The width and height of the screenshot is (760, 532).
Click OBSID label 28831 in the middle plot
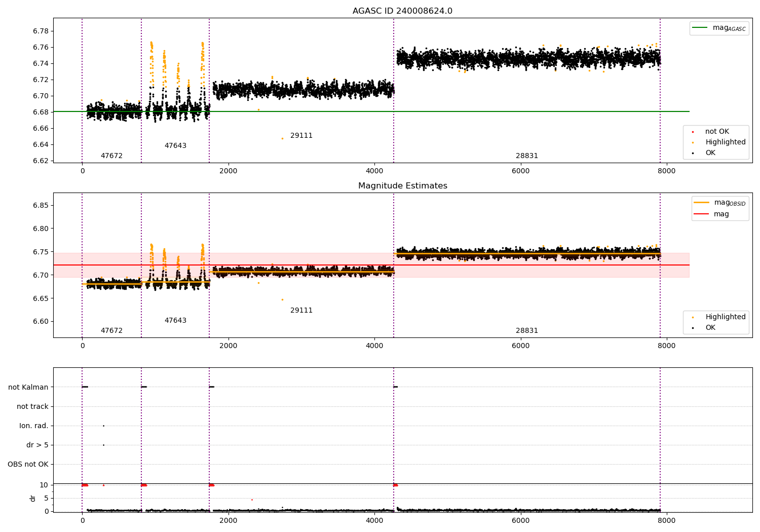527,331
